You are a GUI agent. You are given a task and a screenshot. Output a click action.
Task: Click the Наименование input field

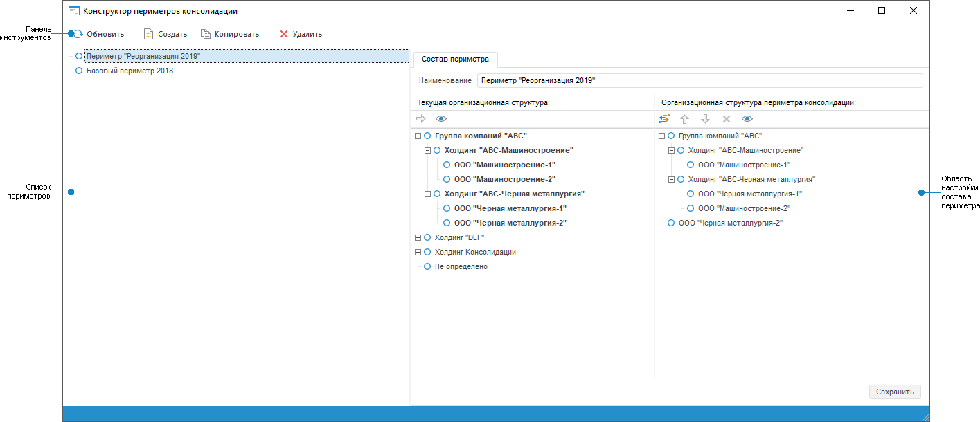pos(700,80)
